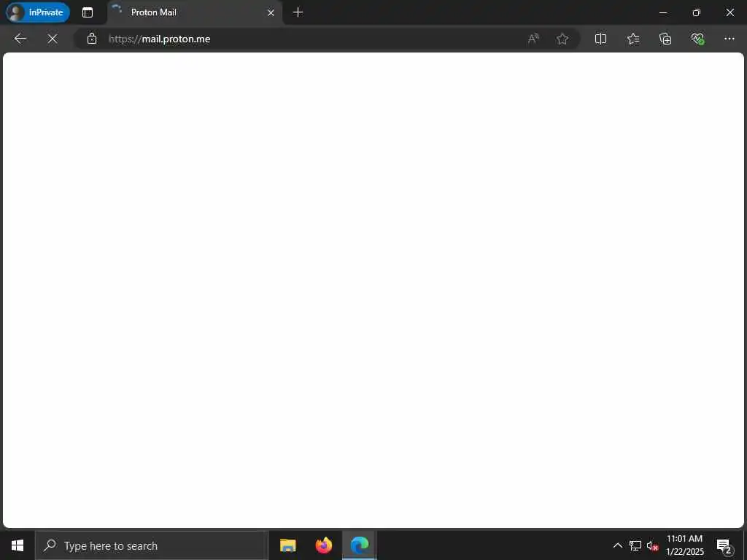Click the muted volume tray icon
Image resolution: width=747 pixels, height=560 pixels.
tap(652, 545)
